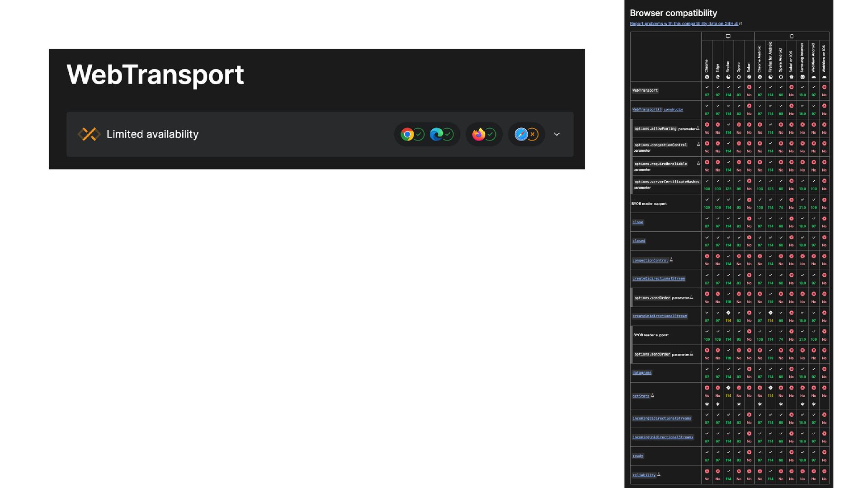Expand the createUnidirectionalStream Firefox partial support cell
This screenshot has width=868, height=488.
click(728, 316)
